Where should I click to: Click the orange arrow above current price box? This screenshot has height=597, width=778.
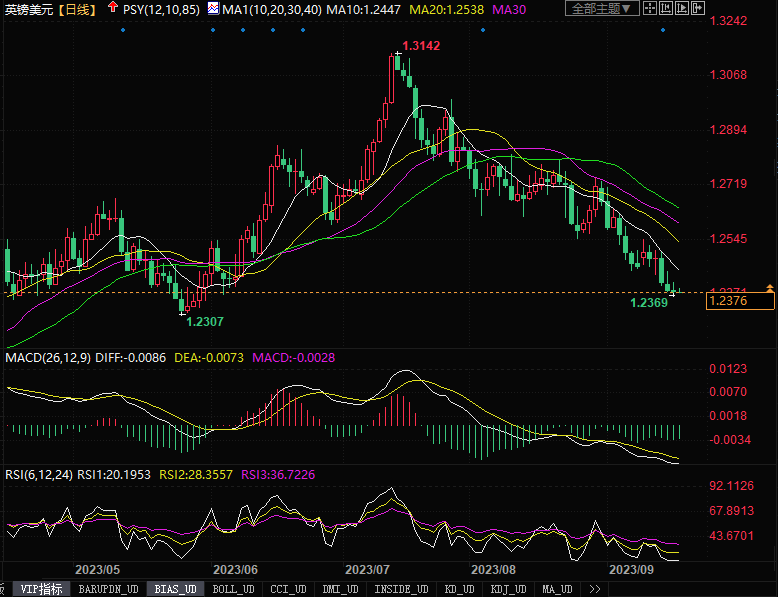(x=769, y=288)
